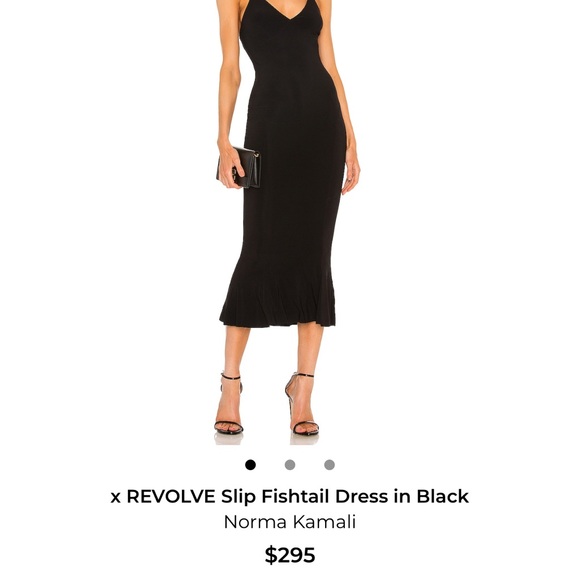Click the word REVOLVE in the title
The image size is (580, 580).
[x=171, y=496]
